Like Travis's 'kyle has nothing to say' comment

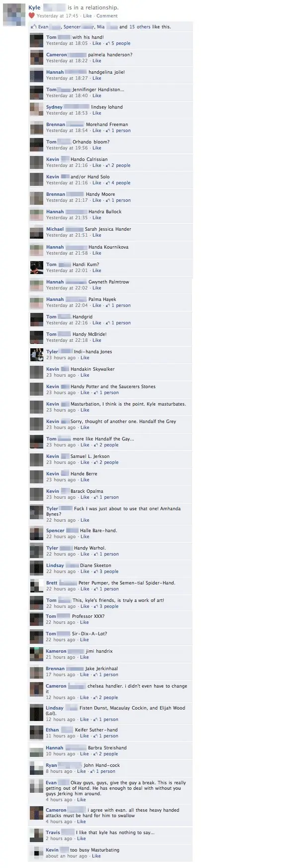(82, 839)
